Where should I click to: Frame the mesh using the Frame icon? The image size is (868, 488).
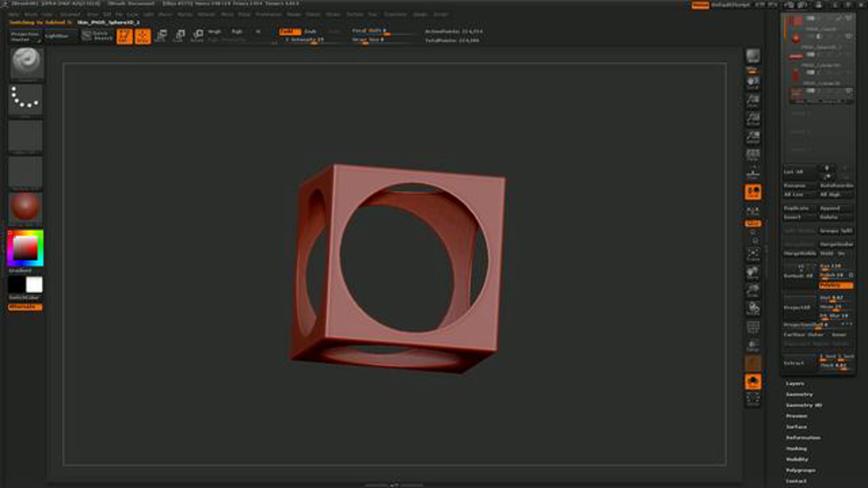tap(753, 254)
